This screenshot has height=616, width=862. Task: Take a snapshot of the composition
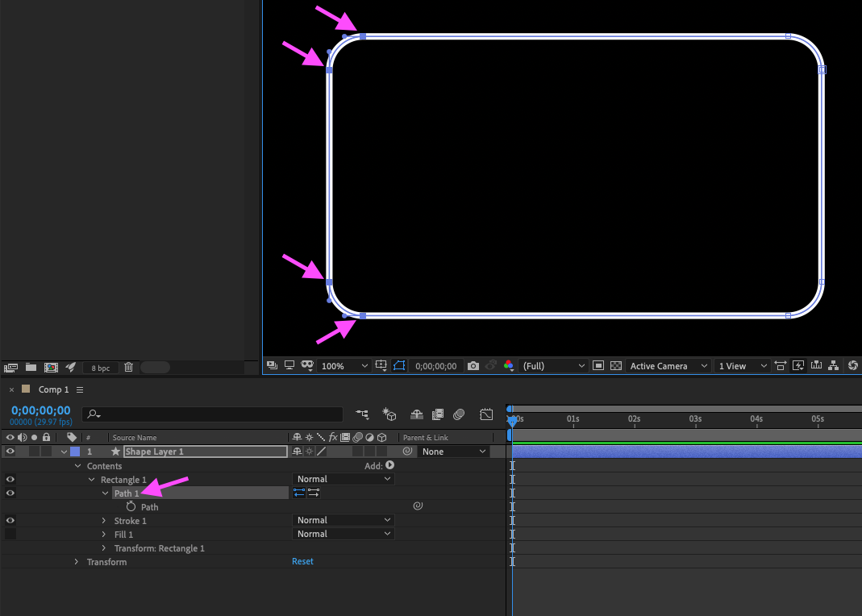click(473, 365)
